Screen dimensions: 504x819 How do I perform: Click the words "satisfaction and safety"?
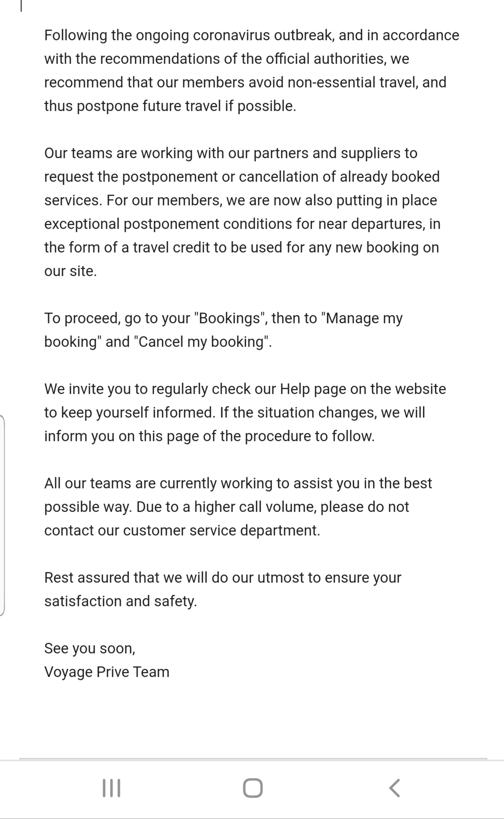tap(121, 601)
